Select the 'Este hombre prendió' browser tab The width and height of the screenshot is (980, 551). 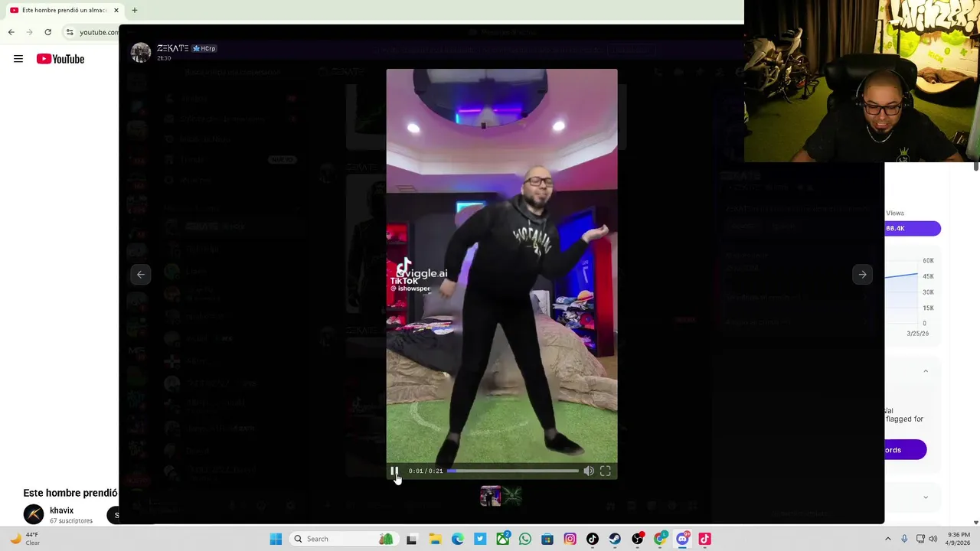[x=63, y=10]
